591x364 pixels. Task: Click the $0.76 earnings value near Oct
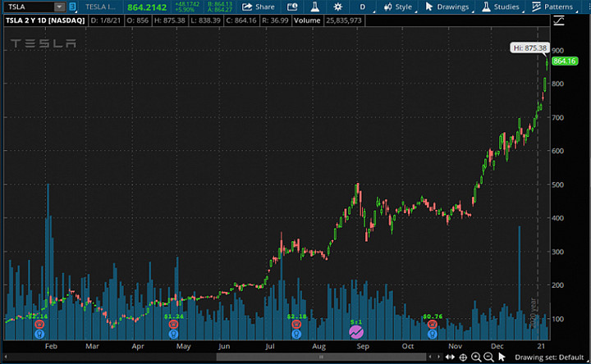click(x=433, y=316)
